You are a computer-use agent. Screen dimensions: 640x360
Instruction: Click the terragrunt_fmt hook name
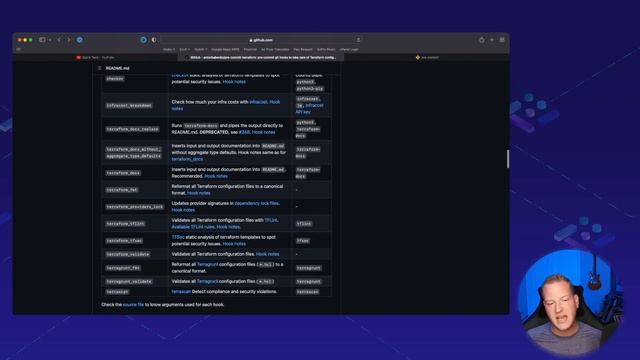tap(123, 268)
